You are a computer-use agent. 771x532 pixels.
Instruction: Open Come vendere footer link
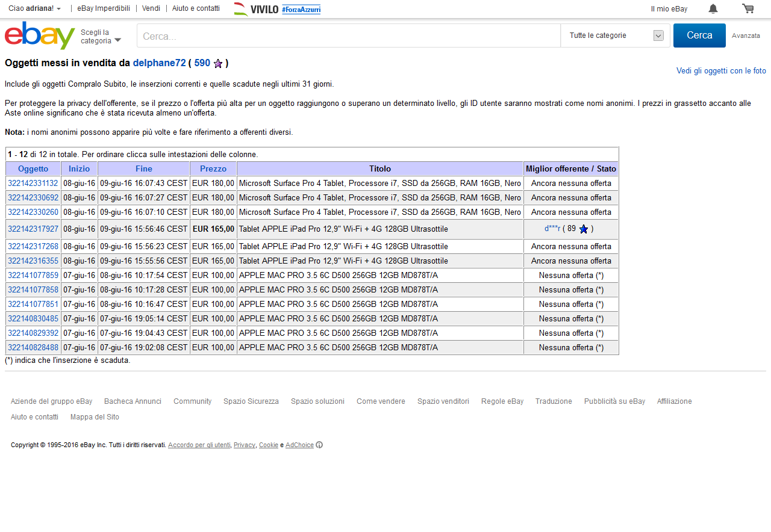(381, 401)
